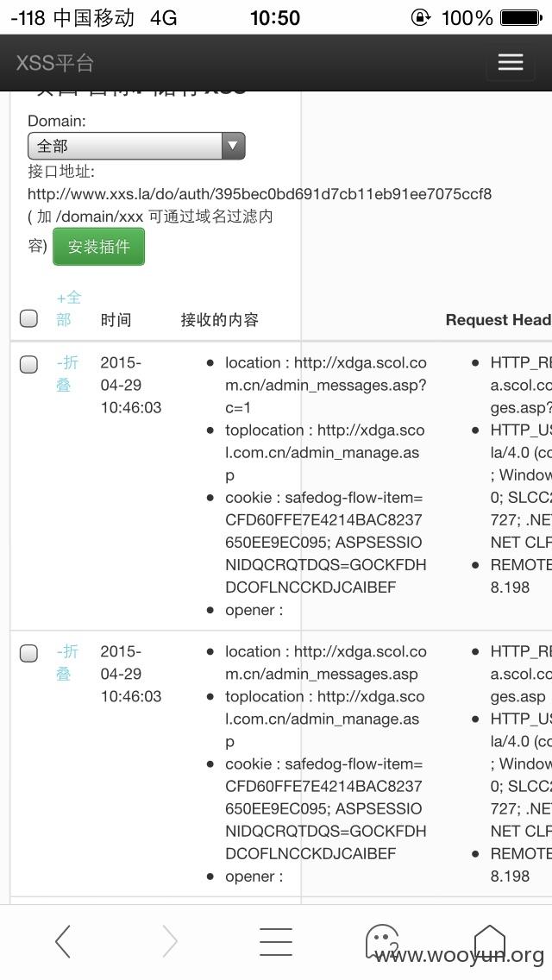The image size is (552, 980).
Task: Tap the rotation lock icon in status bar
Action: pyautogui.click(x=421, y=17)
